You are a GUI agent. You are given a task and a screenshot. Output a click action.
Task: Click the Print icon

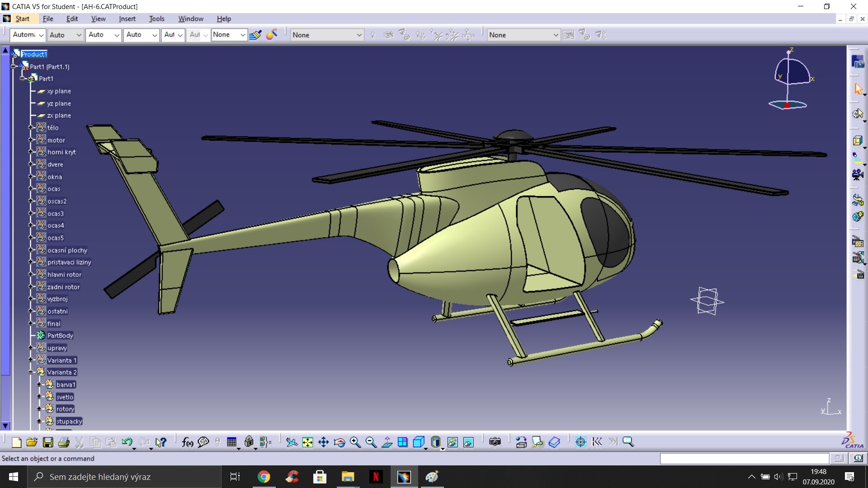click(64, 442)
